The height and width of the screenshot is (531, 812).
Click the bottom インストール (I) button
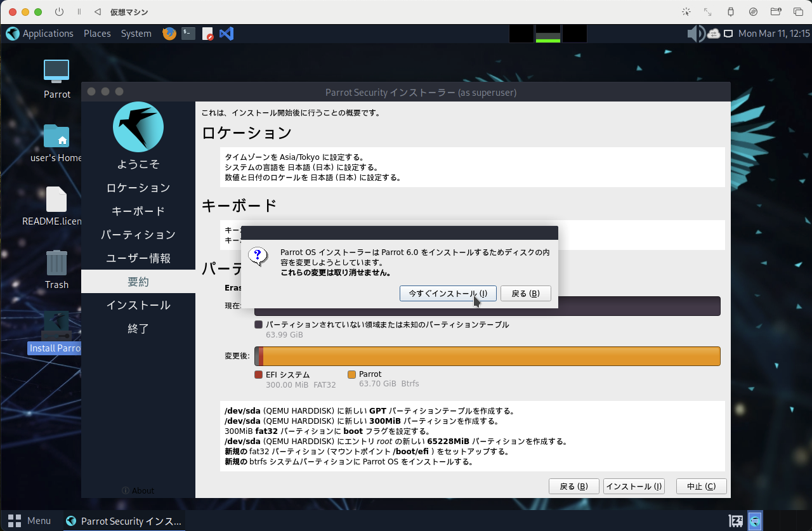[x=634, y=487]
